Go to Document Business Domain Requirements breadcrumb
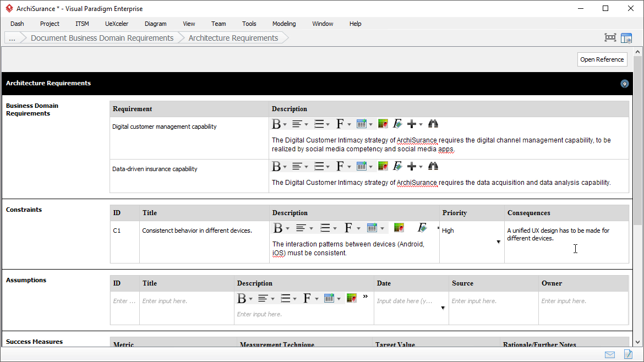The height and width of the screenshot is (362, 644). (x=102, y=38)
